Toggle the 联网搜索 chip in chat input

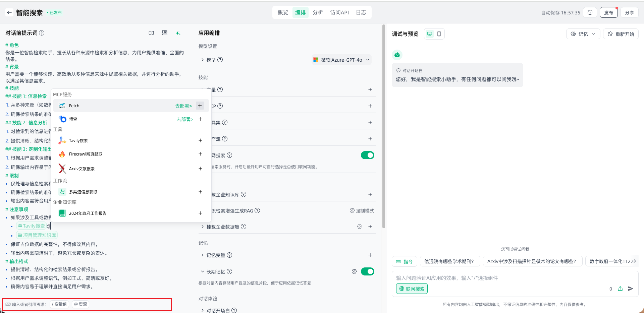click(x=412, y=289)
